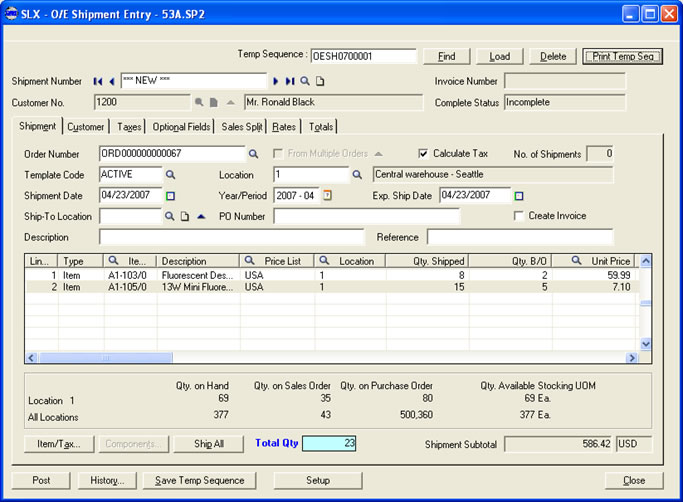The width and height of the screenshot is (683, 502).
Task: Click Ship All button
Action: click(209, 444)
